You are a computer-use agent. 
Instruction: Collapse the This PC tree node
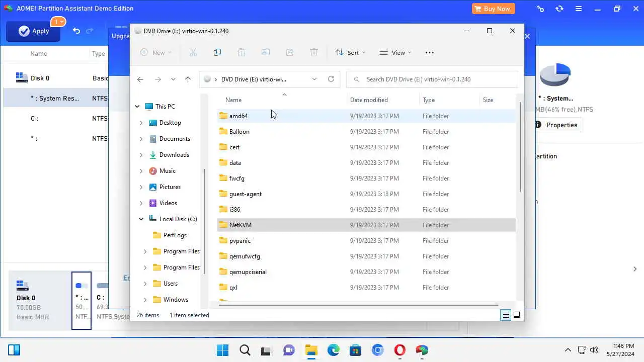point(137,107)
